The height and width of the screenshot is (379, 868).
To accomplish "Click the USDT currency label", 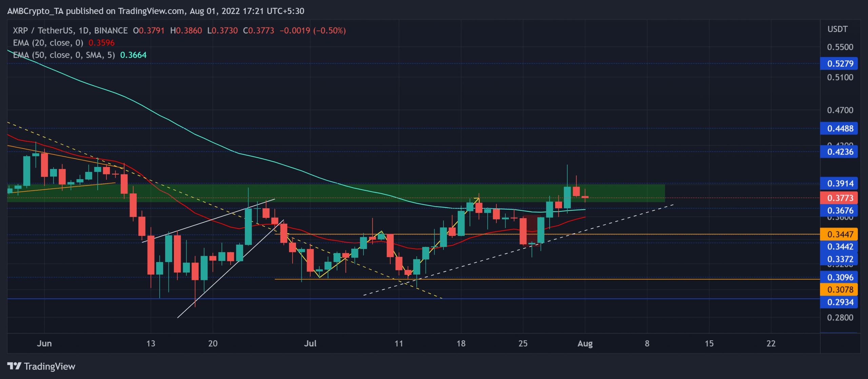I will click(837, 29).
